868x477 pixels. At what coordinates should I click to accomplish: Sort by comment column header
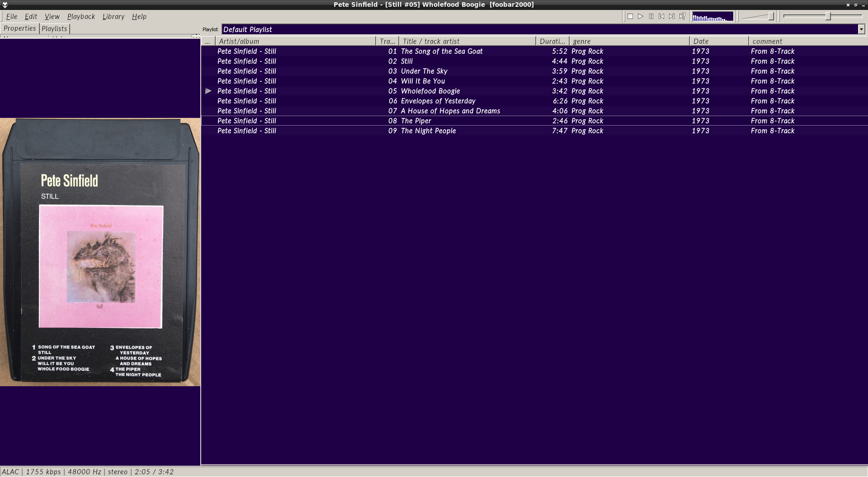click(808, 41)
